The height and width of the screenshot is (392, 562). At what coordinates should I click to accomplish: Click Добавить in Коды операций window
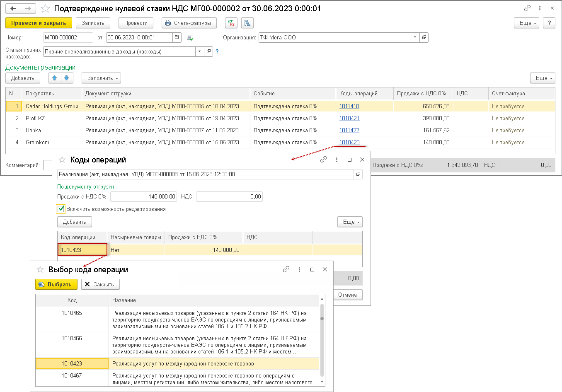tap(75, 222)
